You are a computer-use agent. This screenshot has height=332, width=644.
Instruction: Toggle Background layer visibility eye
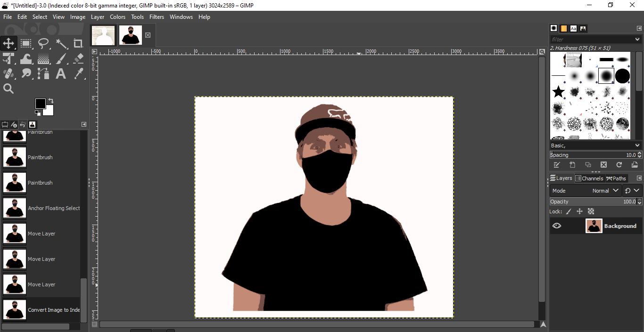point(557,226)
